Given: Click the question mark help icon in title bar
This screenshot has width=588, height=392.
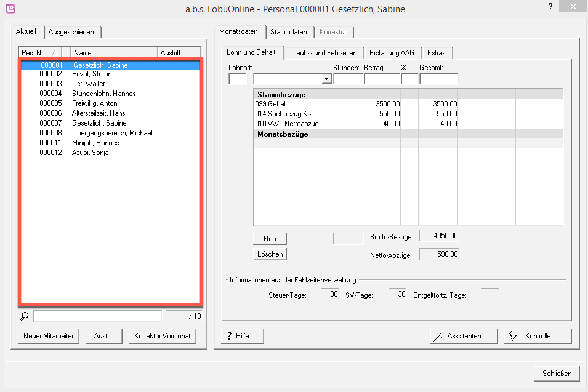Looking at the screenshot, I should pyautogui.click(x=550, y=6).
